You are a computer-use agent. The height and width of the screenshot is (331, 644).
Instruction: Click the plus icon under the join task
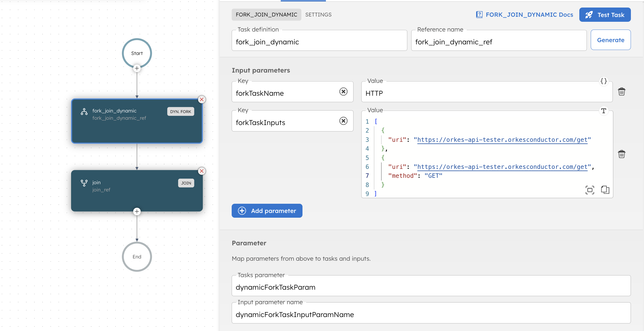(x=137, y=212)
